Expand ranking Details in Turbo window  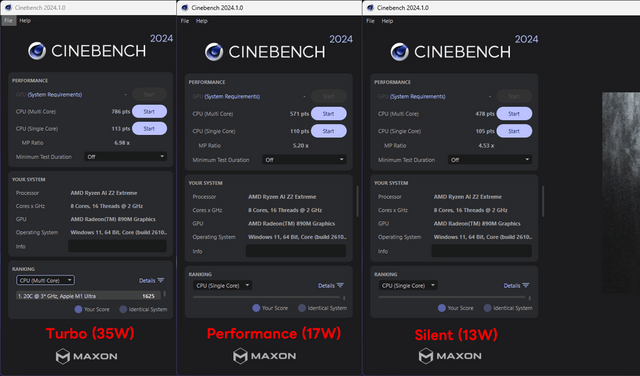tap(151, 280)
